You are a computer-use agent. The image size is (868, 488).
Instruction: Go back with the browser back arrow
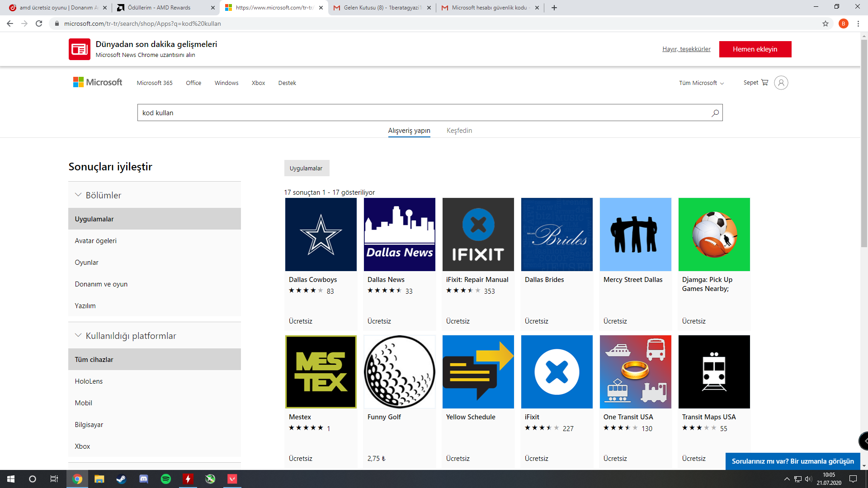pos(10,23)
